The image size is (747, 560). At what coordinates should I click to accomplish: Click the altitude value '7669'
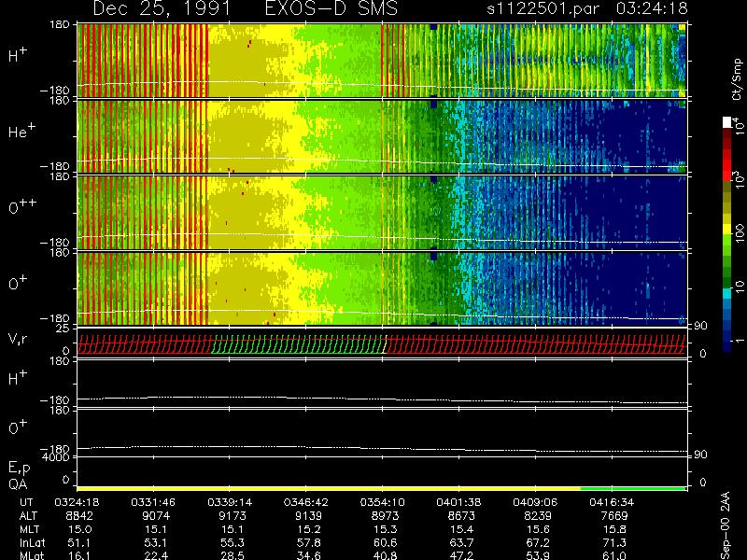point(614,516)
